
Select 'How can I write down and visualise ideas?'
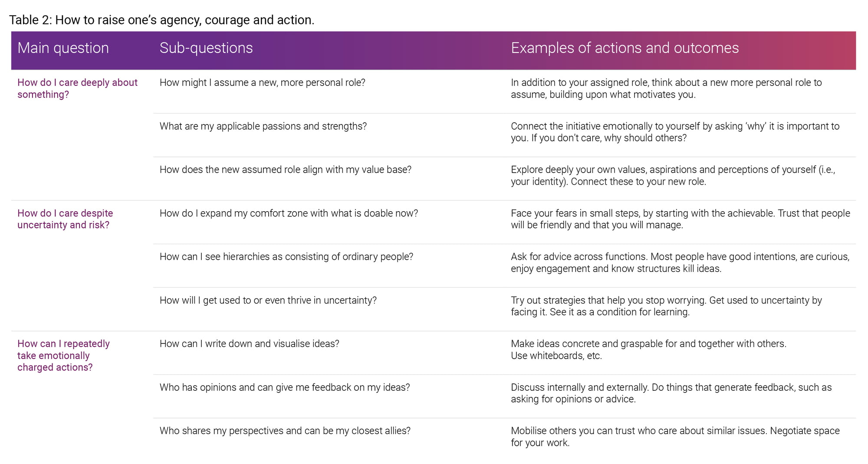click(250, 343)
